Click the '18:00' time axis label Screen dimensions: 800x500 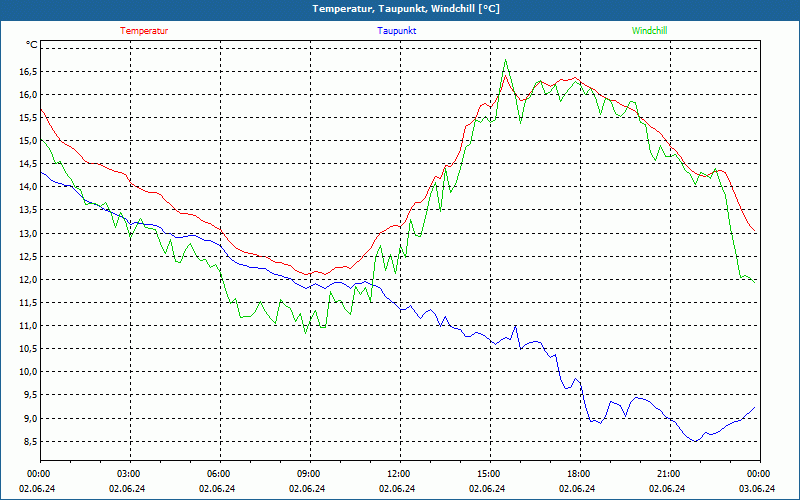point(580,474)
